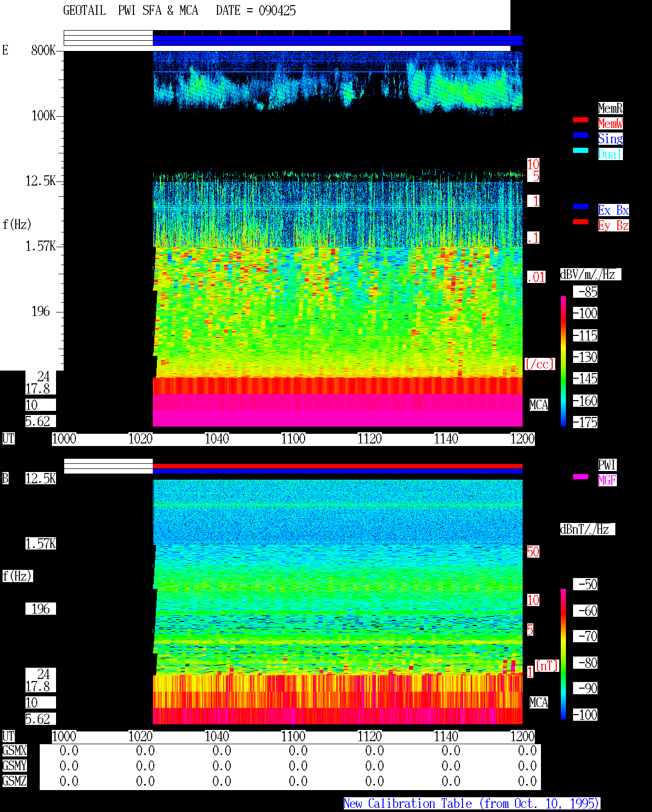The height and width of the screenshot is (812, 652).
Task: Click the GSMY row label
Action: coord(14,766)
